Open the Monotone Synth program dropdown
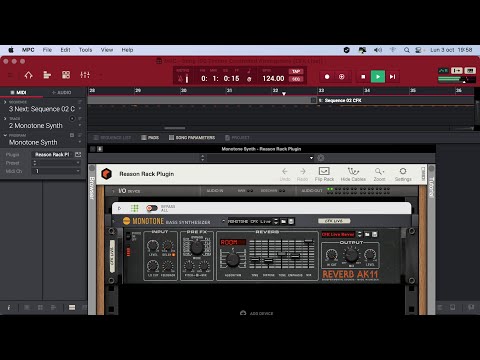480x360 pixels. 80,142
